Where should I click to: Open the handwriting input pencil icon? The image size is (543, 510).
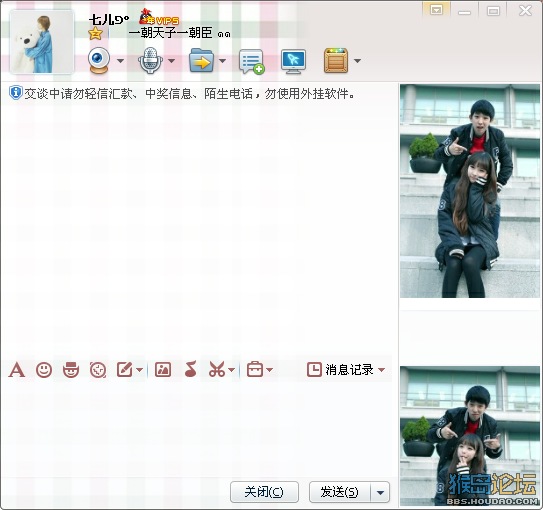(x=125, y=370)
